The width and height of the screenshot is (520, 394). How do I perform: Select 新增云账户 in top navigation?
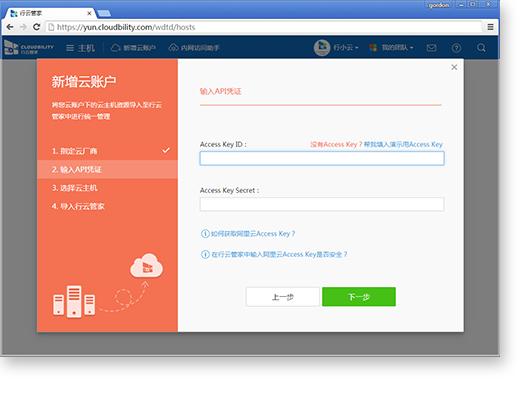(133, 48)
